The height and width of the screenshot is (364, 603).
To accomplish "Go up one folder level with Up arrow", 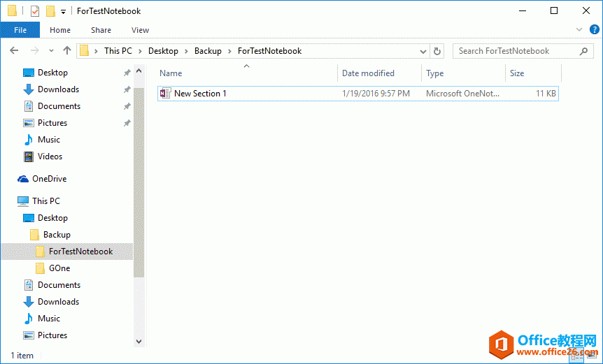I will click(x=67, y=51).
